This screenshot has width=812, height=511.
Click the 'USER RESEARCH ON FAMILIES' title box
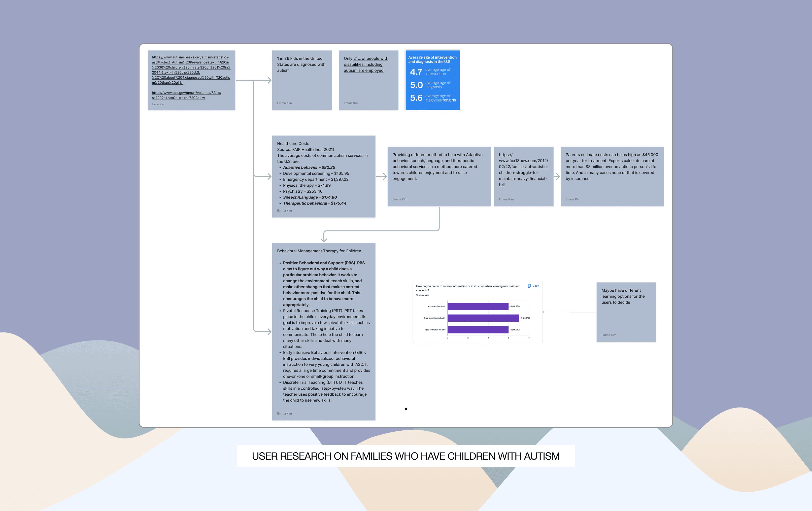pyautogui.click(x=406, y=456)
